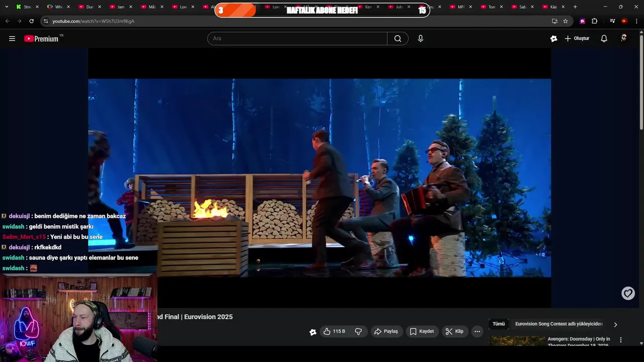Click chat message 'rkfkekdkd'
This screenshot has height=362, width=644.
(x=48, y=247)
